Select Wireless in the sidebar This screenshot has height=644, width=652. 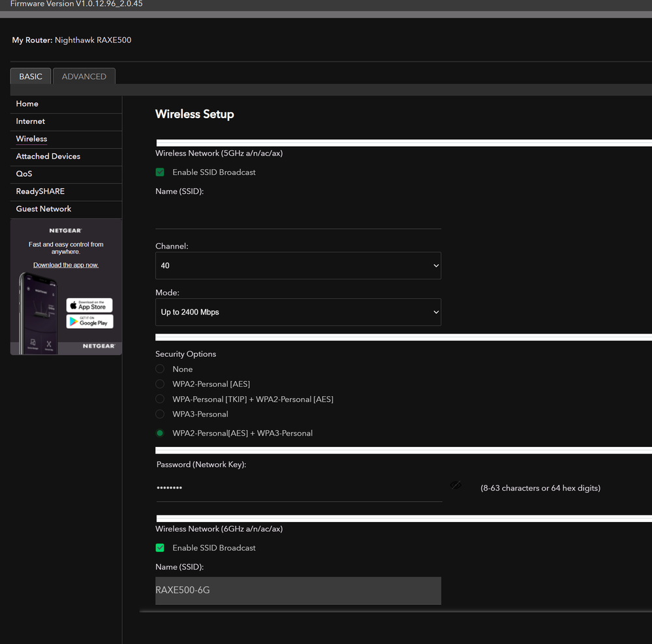pos(31,138)
